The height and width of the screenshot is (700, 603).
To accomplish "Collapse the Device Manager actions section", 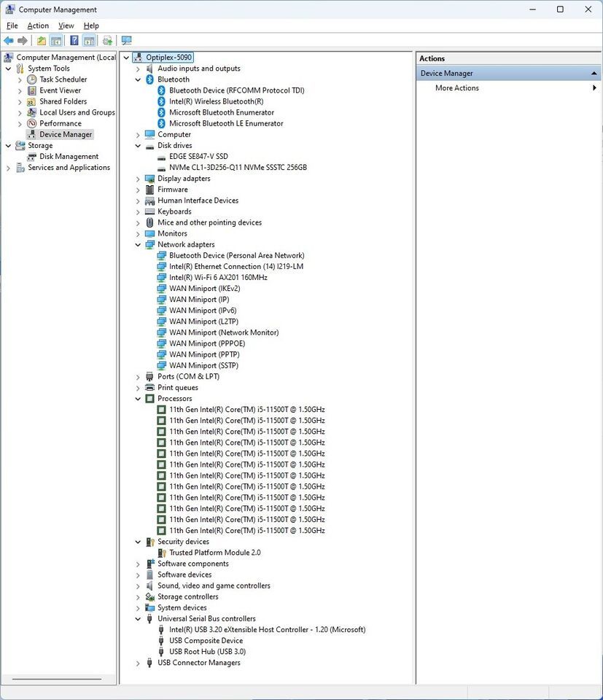I will pos(594,73).
